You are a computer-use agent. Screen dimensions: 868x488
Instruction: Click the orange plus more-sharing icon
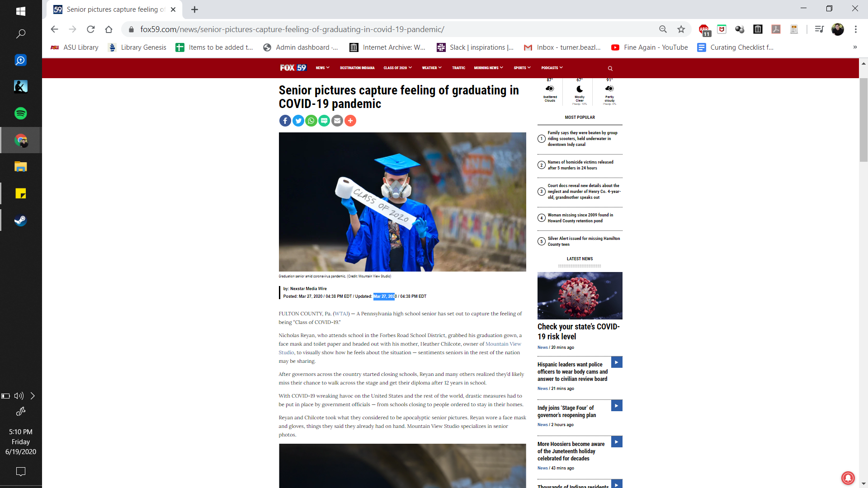click(x=350, y=121)
